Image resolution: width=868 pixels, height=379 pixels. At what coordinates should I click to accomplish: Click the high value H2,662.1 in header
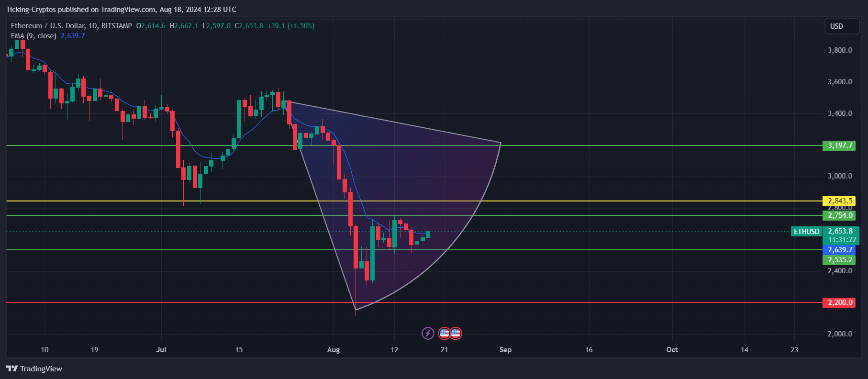(x=184, y=26)
